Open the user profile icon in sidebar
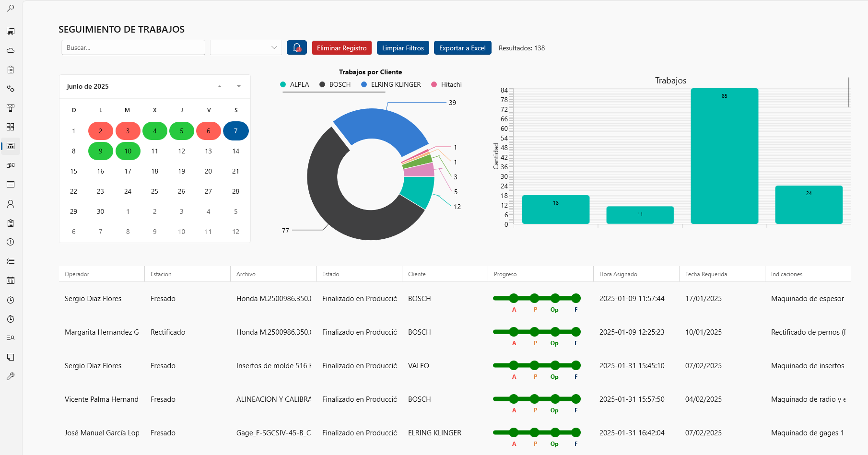Viewport: 868px width, 455px height. pos(11,204)
